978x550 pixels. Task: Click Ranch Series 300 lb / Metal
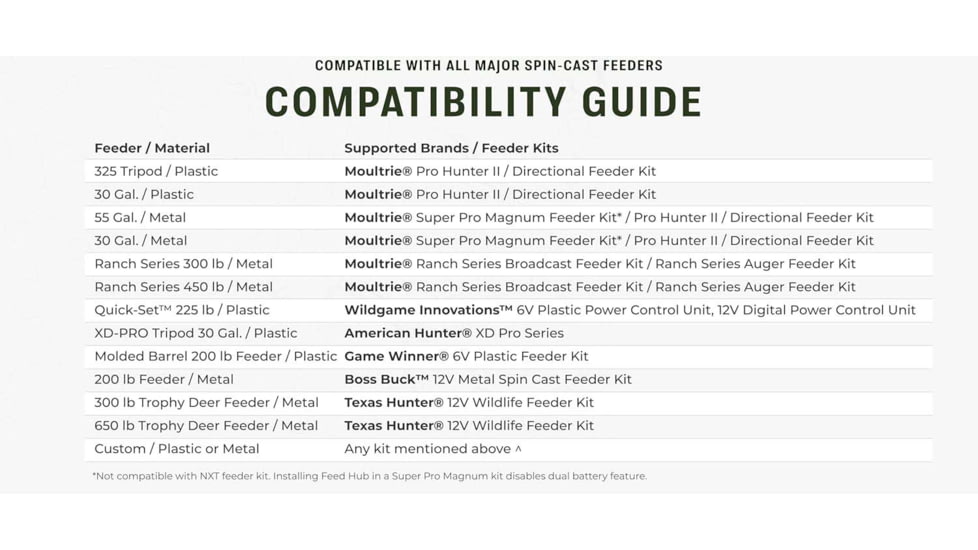point(183,264)
